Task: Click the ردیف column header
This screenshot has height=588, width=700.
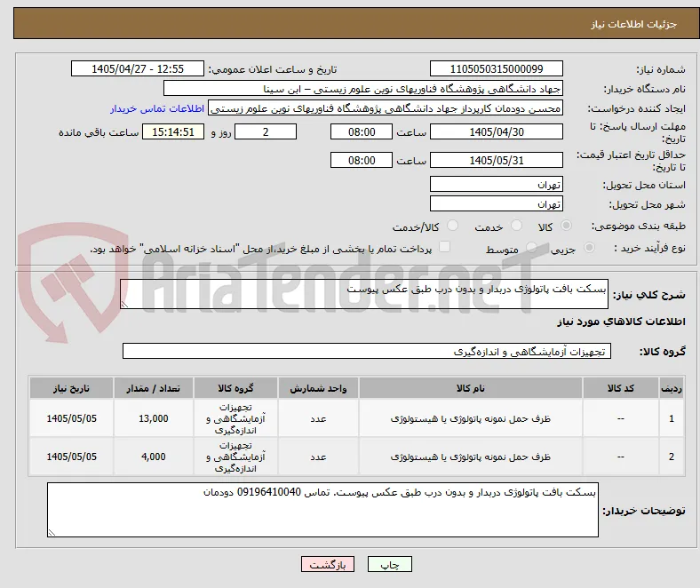Action: (x=672, y=388)
